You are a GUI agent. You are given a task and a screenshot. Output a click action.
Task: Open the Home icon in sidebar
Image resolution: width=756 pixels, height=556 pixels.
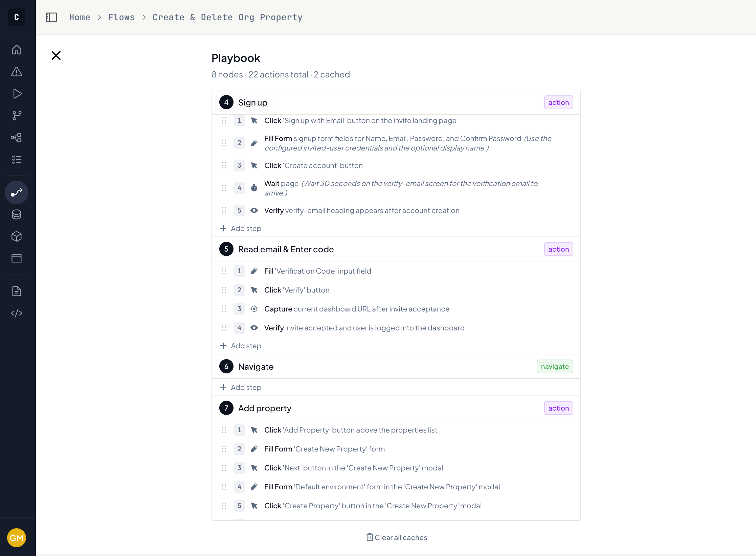pyautogui.click(x=17, y=50)
